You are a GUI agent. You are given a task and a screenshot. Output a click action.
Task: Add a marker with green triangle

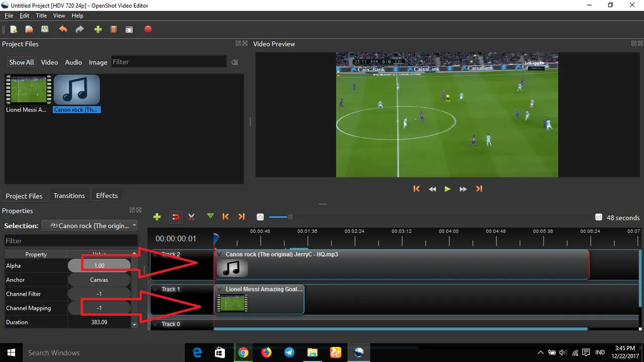tap(210, 216)
